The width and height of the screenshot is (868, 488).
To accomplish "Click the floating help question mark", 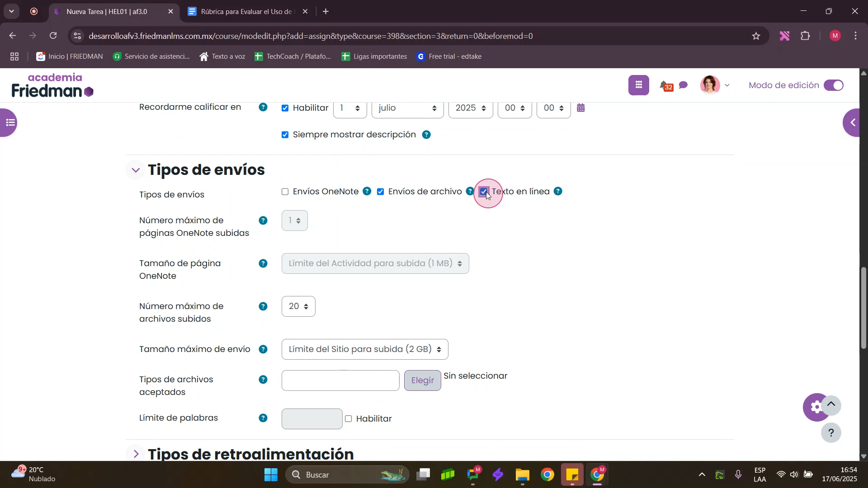I will [x=831, y=432].
